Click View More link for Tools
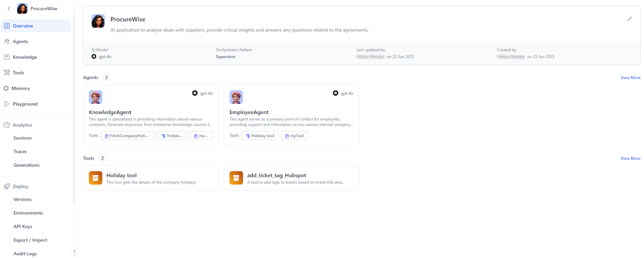 tap(631, 159)
